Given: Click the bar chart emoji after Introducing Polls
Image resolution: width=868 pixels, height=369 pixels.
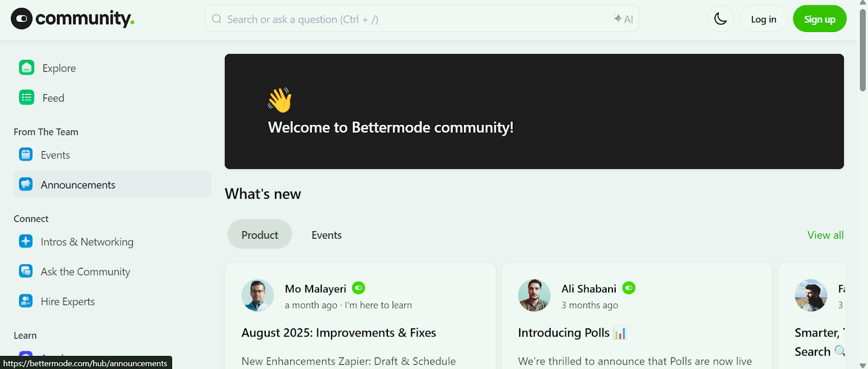Looking at the screenshot, I should tap(620, 333).
